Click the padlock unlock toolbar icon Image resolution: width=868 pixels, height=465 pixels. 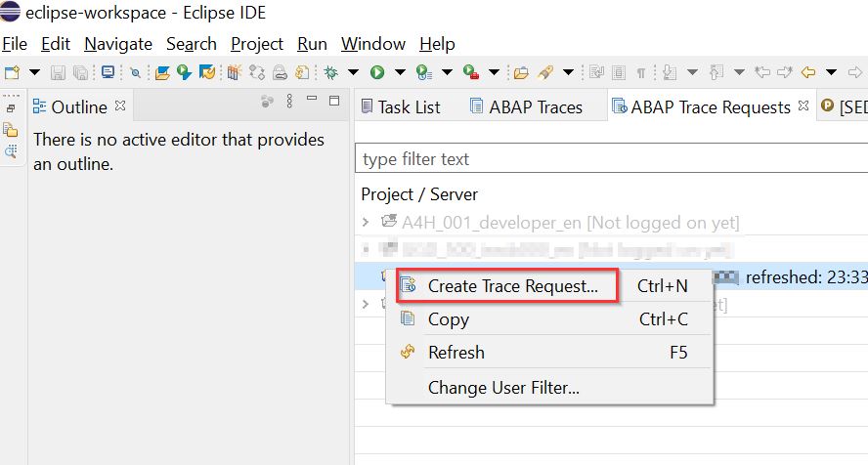coord(281,72)
